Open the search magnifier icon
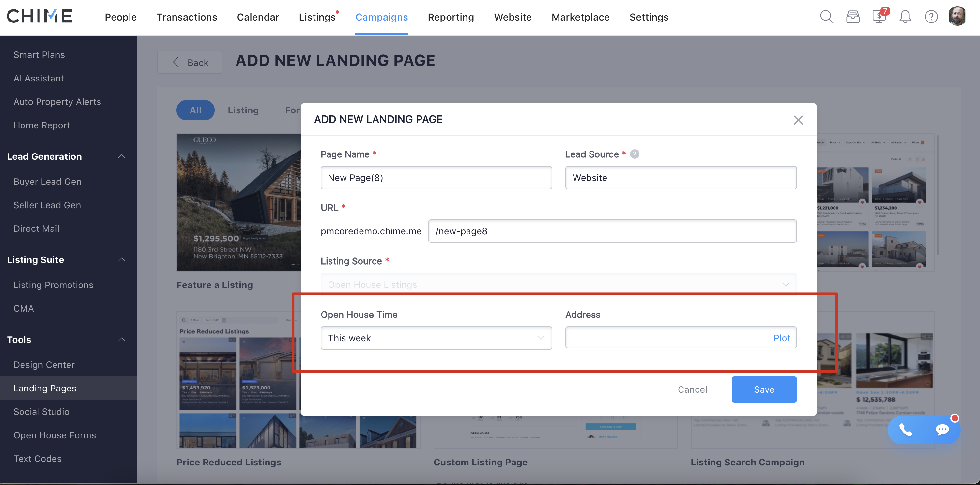This screenshot has height=485, width=980. (x=826, y=17)
